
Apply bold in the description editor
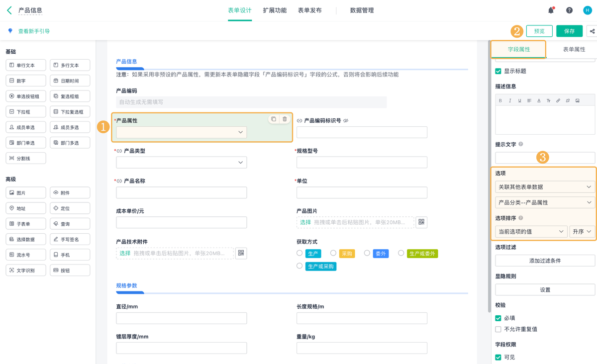pyautogui.click(x=500, y=100)
